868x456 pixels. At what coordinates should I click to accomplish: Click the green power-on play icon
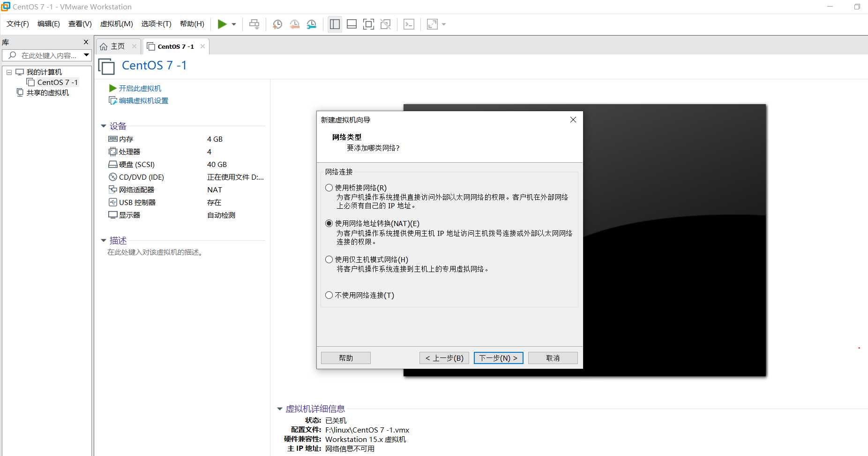pos(222,24)
